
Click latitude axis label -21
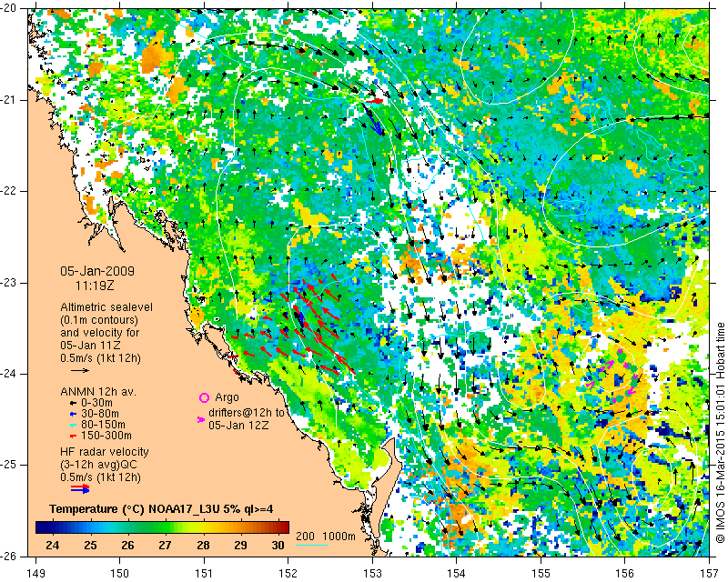point(10,100)
